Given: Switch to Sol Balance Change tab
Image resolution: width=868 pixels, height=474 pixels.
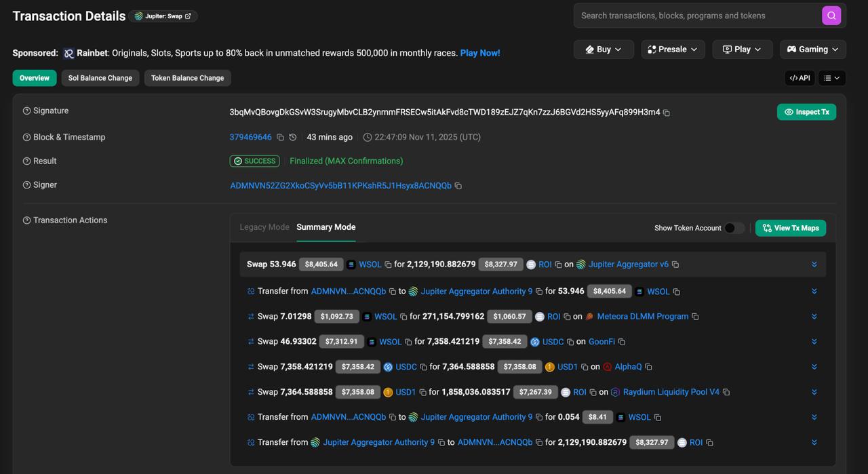Looking at the screenshot, I should tap(100, 78).
